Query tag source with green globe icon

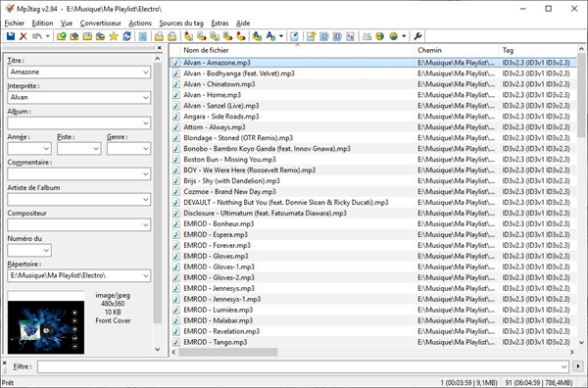click(380, 36)
